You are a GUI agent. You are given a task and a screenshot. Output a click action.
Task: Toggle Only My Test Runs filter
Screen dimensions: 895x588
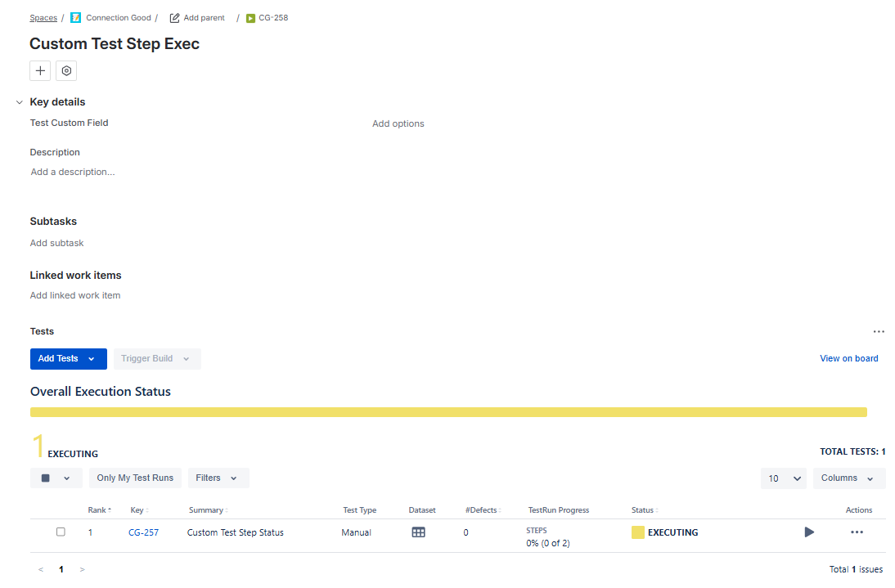[x=135, y=478]
